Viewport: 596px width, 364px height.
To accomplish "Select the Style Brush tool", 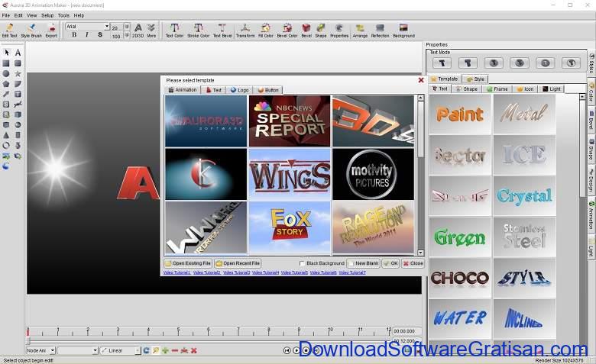I will pyautogui.click(x=31, y=31).
